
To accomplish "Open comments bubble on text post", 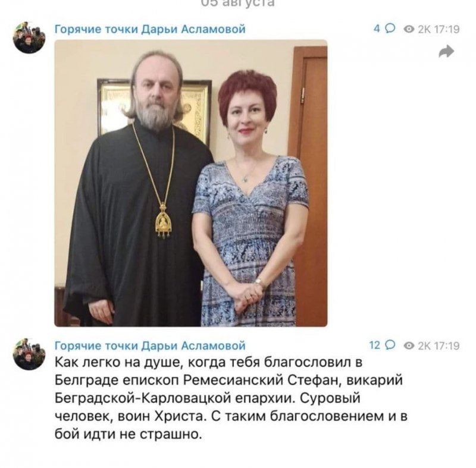I will tap(390, 345).
